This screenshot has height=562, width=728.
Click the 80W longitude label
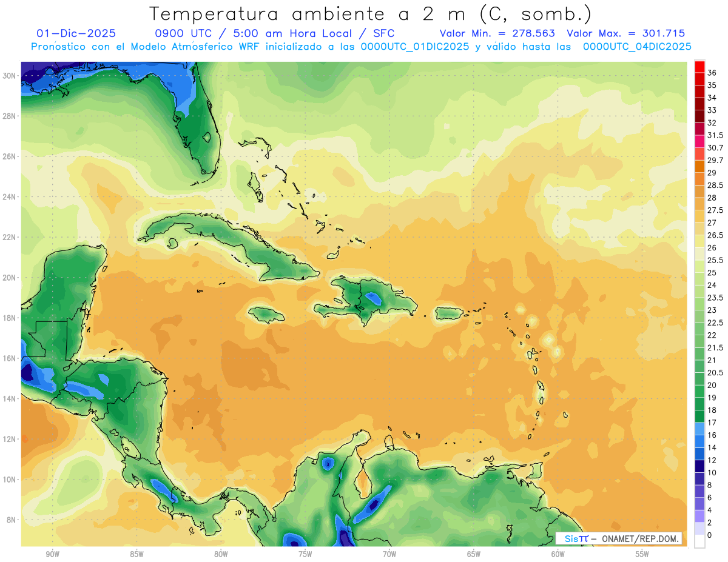click(x=221, y=554)
